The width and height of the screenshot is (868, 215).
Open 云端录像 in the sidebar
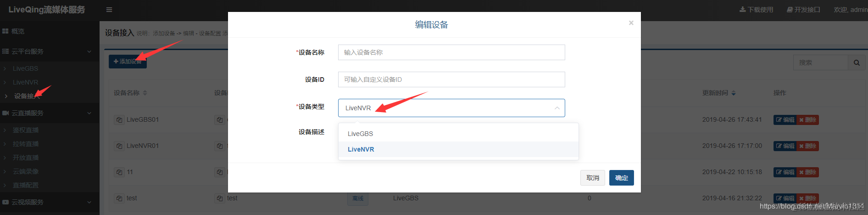26,171
